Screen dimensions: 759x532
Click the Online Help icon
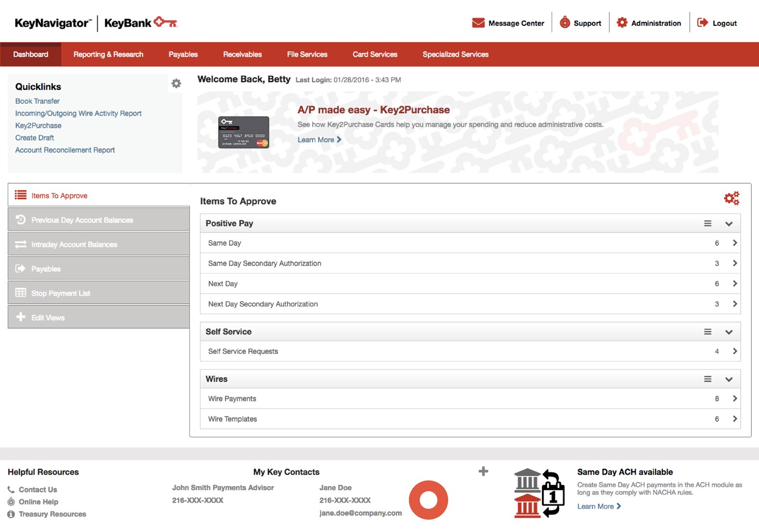tap(11, 502)
